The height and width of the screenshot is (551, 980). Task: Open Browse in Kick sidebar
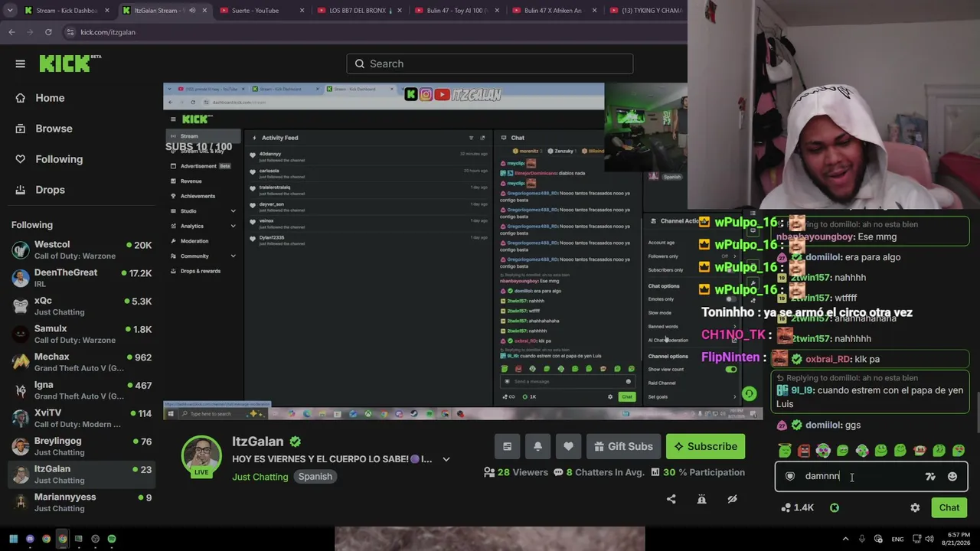click(x=54, y=129)
